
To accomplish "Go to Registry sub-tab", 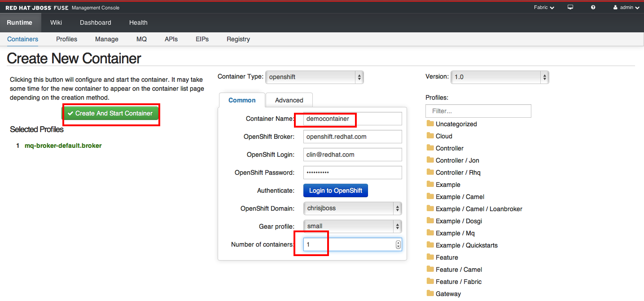I will coord(238,39).
